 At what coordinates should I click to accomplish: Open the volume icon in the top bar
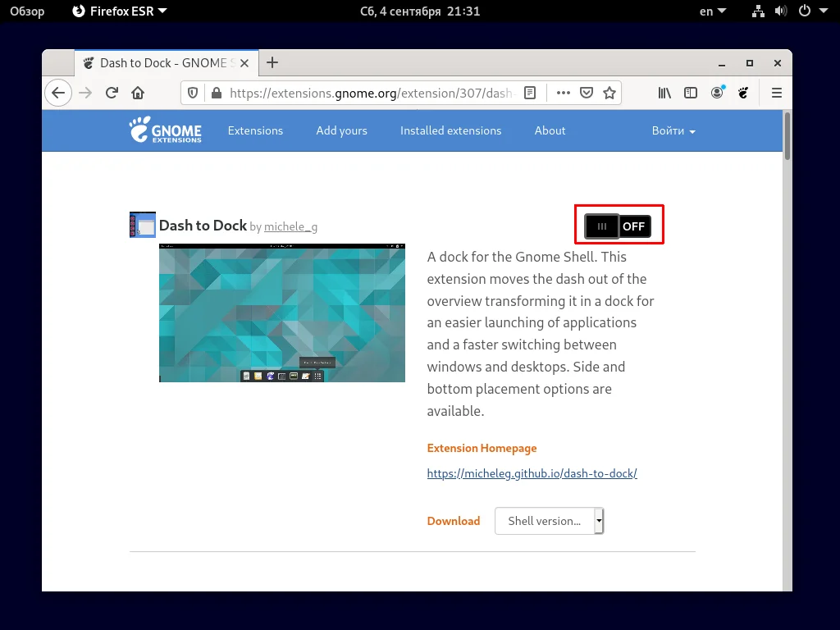click(x=781, y=11)
